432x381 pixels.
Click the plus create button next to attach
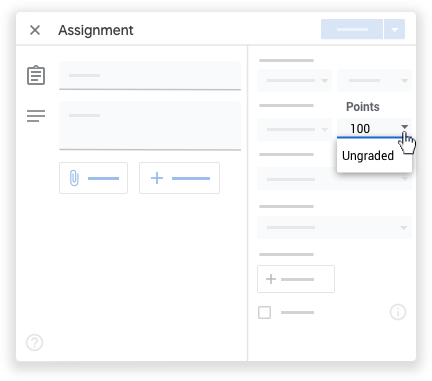point(179,178)
